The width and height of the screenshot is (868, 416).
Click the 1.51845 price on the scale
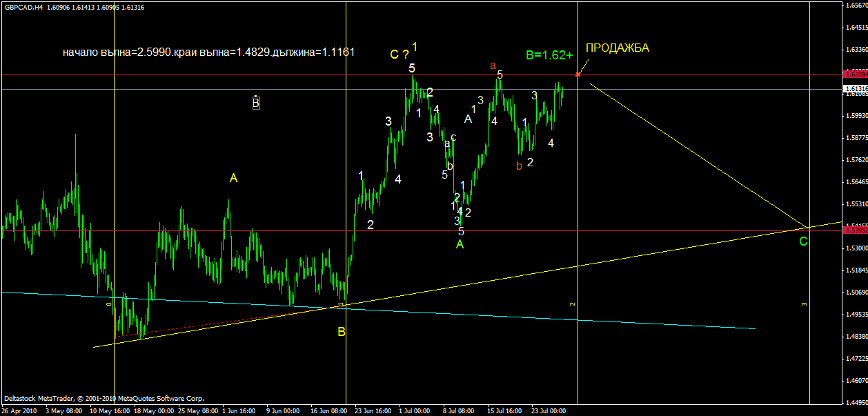[857, 270]
